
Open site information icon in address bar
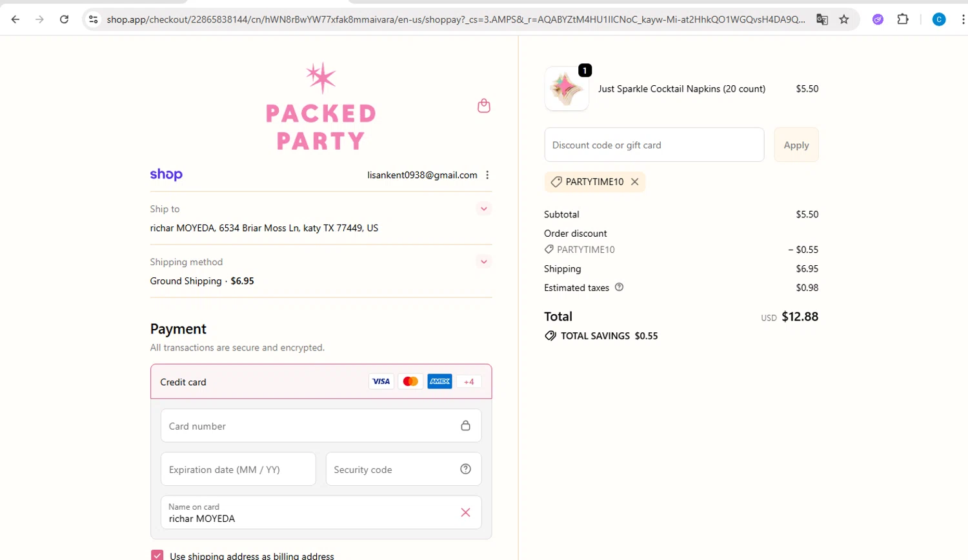[x=94, y=19]
